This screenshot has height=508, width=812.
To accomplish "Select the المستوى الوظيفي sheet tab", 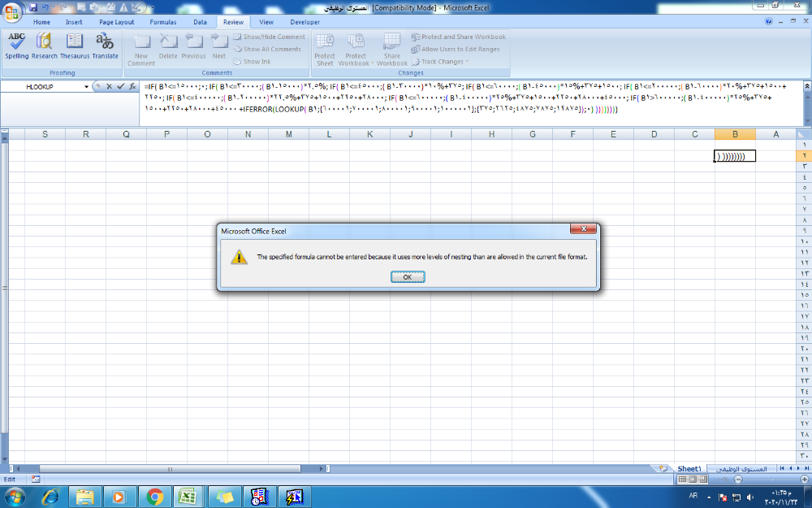I will tap(741, 469).
